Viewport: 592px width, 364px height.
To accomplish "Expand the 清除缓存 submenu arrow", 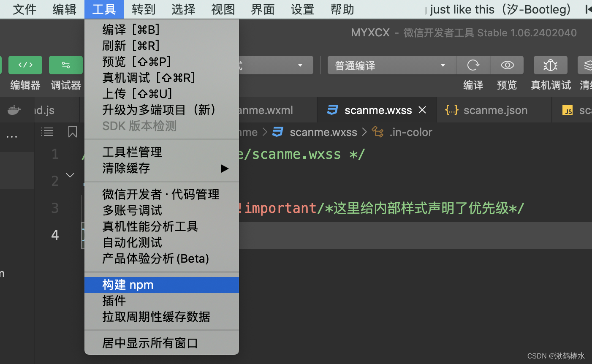I will (x=225, y=168).
